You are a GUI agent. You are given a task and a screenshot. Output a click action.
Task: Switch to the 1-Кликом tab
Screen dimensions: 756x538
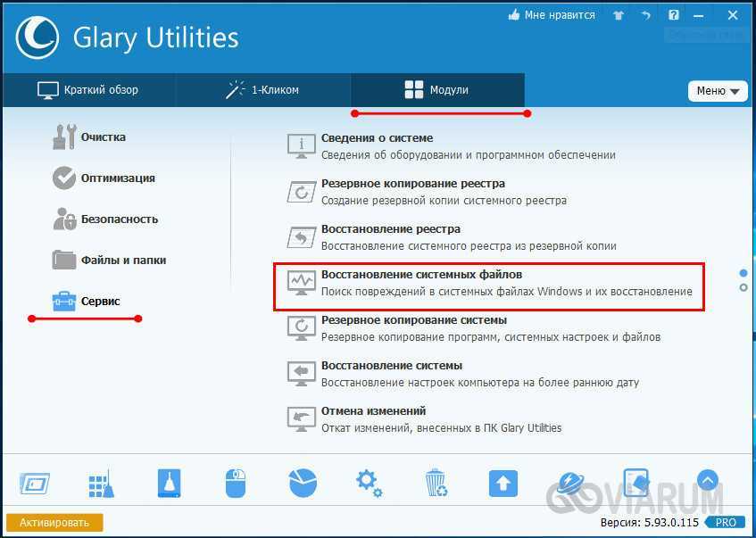pos(262,90)
